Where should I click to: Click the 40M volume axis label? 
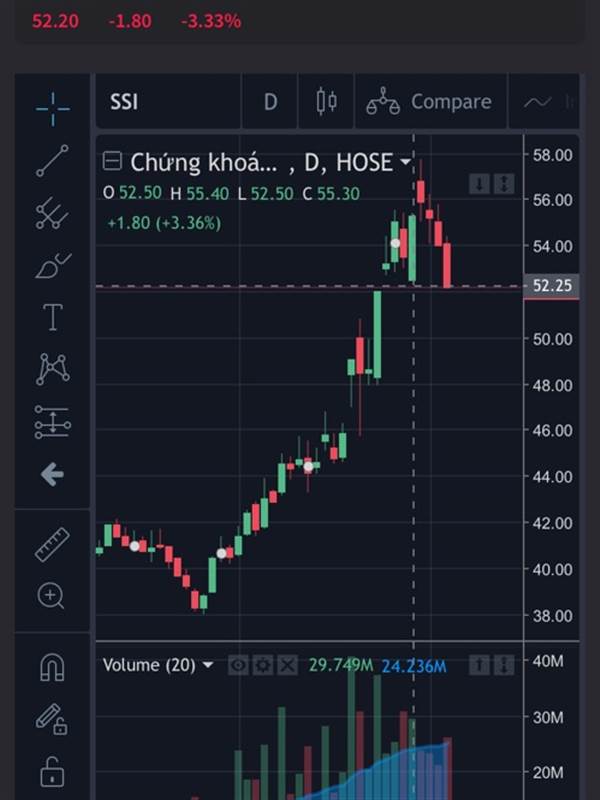pyautogui.click(x=548, y=661)
